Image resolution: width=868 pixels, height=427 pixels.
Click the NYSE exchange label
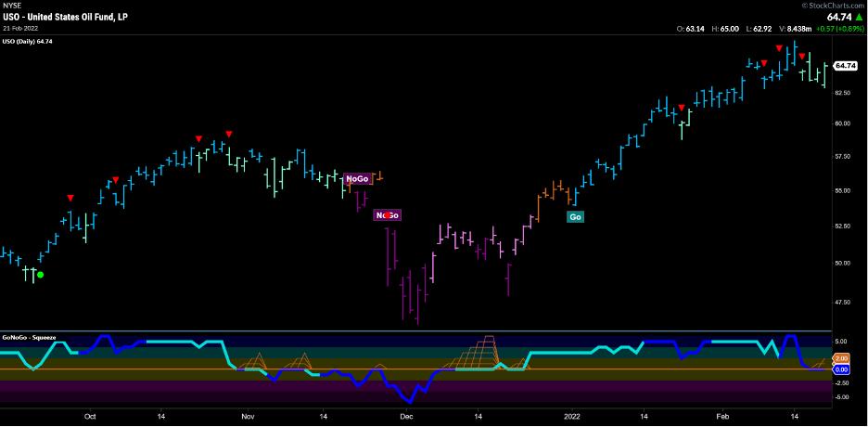[x=12, y=6]
